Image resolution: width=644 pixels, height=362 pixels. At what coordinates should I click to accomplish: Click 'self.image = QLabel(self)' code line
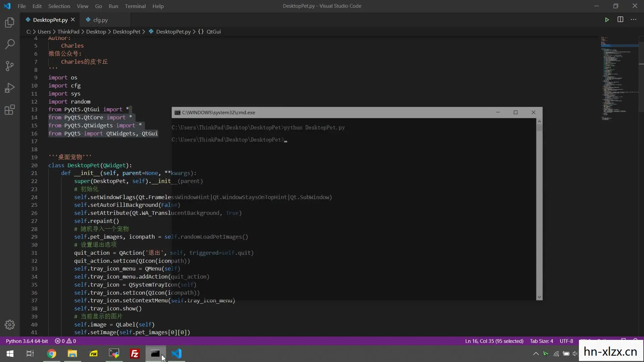pyautogui.click(x=114, y=324)
